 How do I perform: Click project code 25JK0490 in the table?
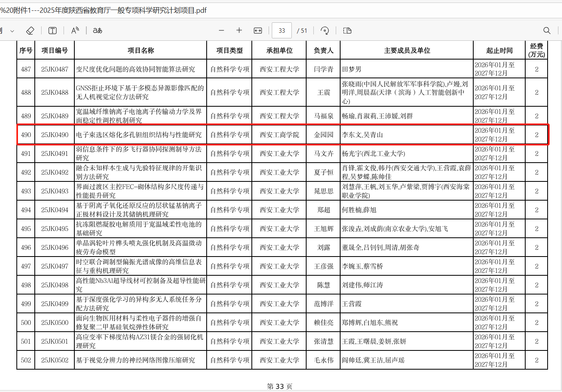pyautogui.click(x=55, y=135)
